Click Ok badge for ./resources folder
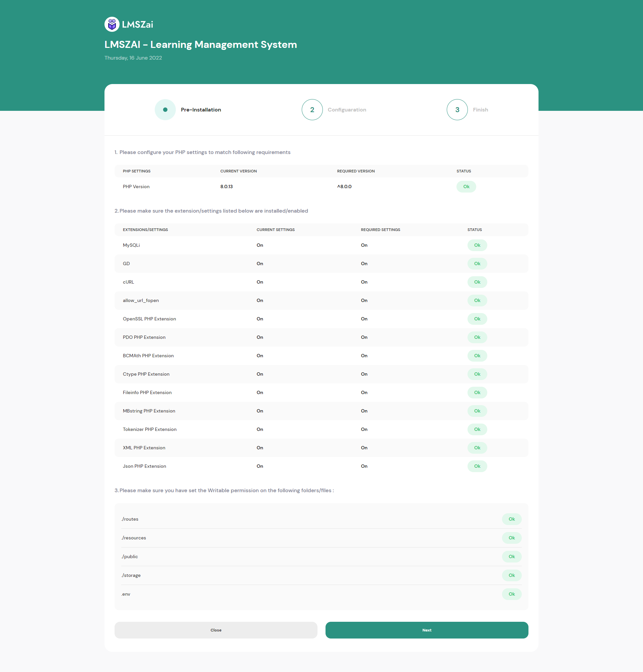643x672 pixels. (512, 538)
